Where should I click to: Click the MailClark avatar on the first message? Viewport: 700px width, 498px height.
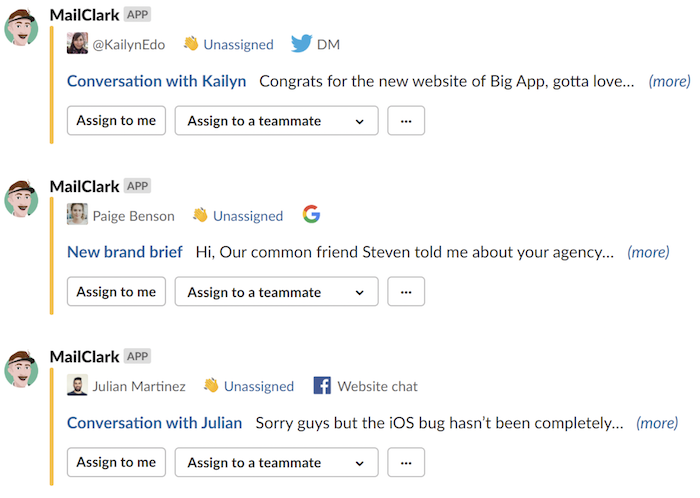[21, 28]
